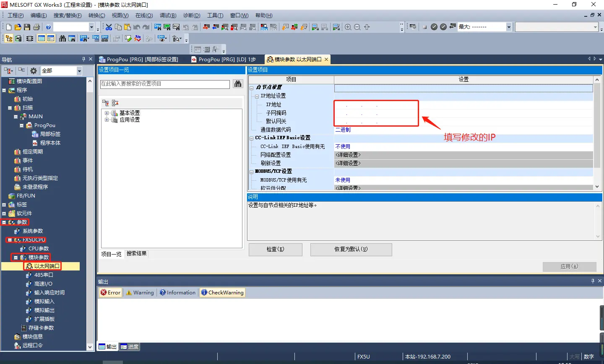Expand the 基本设置 tree node
604x364 pixels.
pyautogui.click(x=107, y=113)
